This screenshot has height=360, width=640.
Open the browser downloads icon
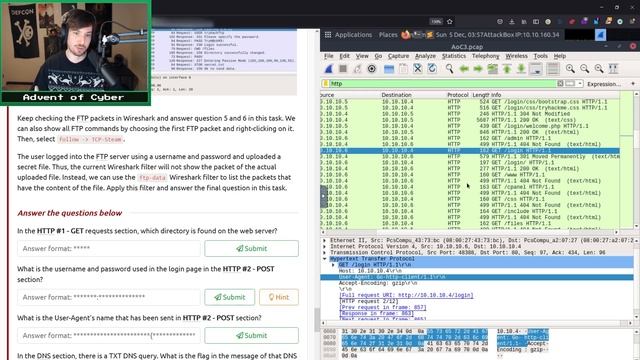512,22
